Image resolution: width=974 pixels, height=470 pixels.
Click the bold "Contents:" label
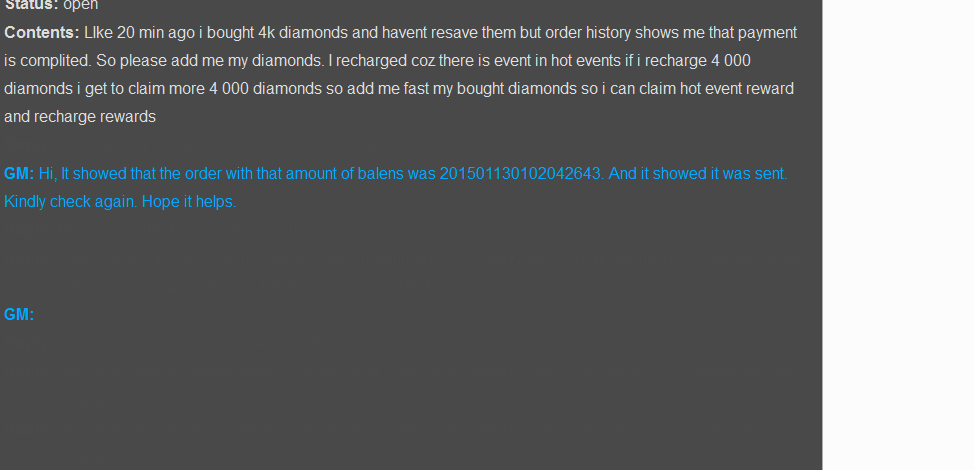(x=42, y=32)
